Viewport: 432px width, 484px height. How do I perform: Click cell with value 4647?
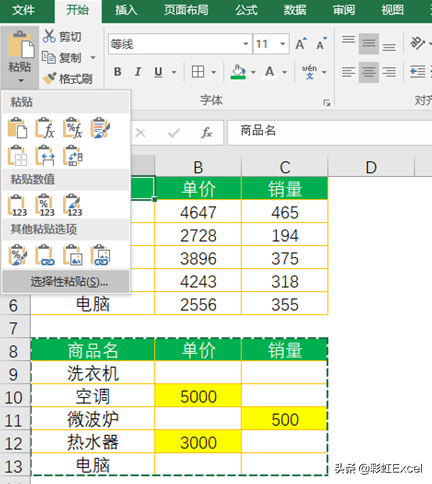(x=198, y=212)
